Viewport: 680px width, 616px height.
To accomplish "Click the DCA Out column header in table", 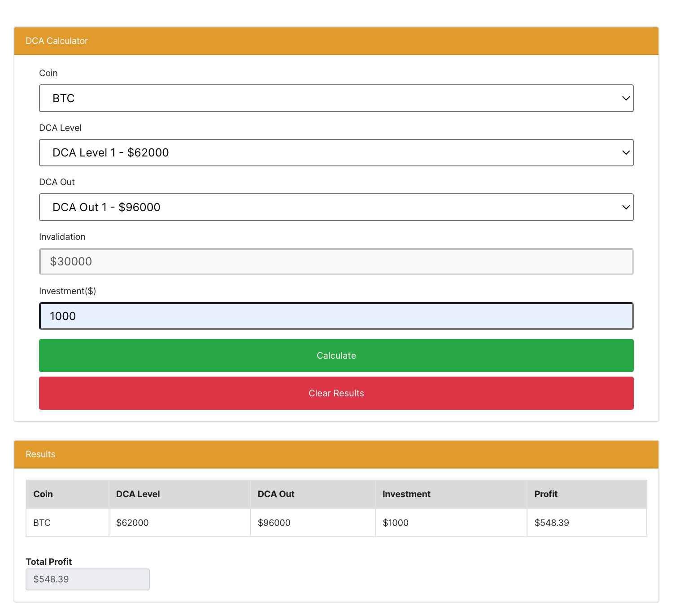I will [x=313, y=494].
